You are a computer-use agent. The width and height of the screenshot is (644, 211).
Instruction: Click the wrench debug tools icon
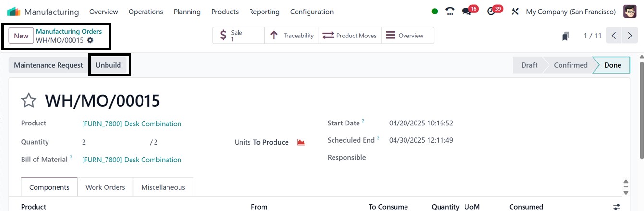pyautogui.click(x=515, y=12)
